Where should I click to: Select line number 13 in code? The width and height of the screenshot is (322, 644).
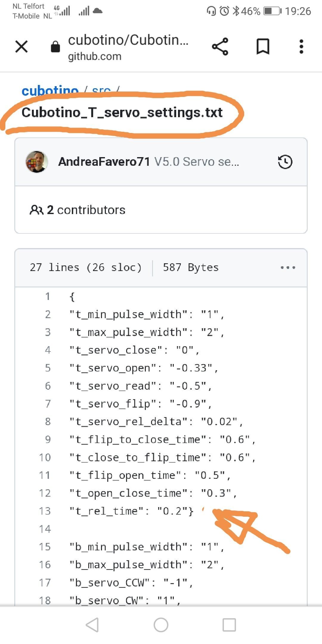[45, 511]
